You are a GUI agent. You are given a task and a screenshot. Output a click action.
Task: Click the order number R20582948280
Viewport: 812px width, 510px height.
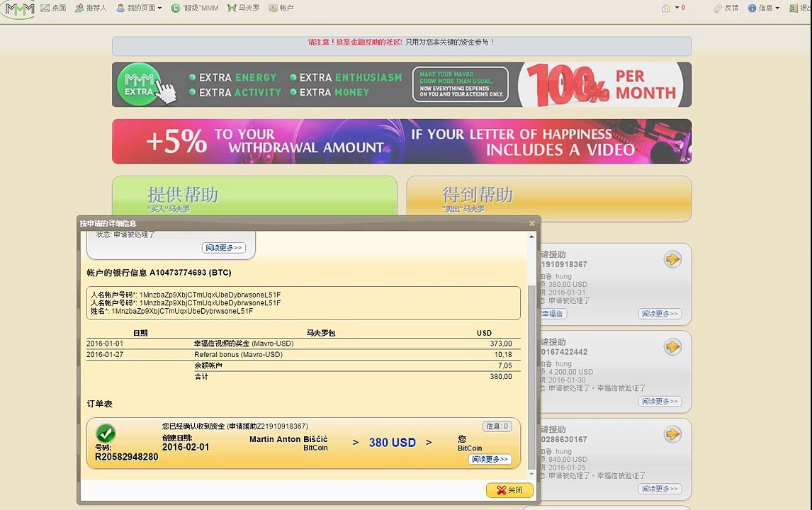coord(126,457)
